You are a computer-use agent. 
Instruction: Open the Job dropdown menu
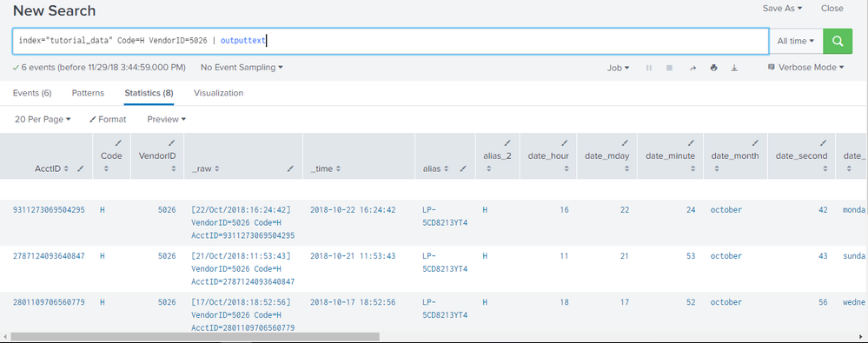(x=619, y=68)
